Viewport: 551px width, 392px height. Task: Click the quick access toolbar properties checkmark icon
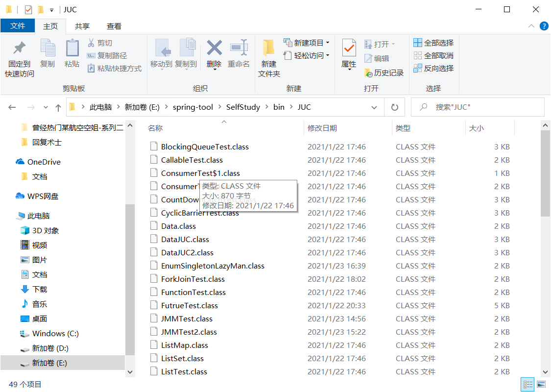coord(28,9)
